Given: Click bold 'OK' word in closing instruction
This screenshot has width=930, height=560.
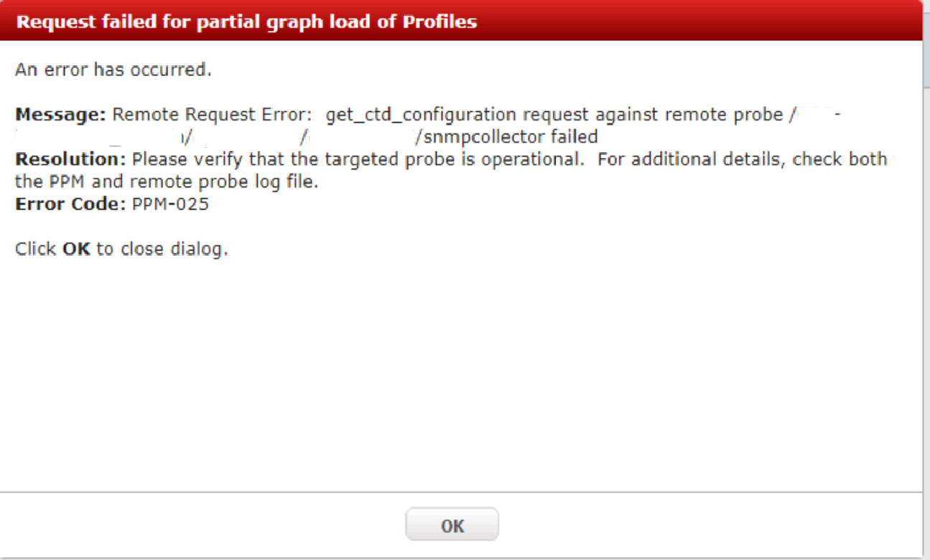Looking at the screenshot, I should pos(77,249).
